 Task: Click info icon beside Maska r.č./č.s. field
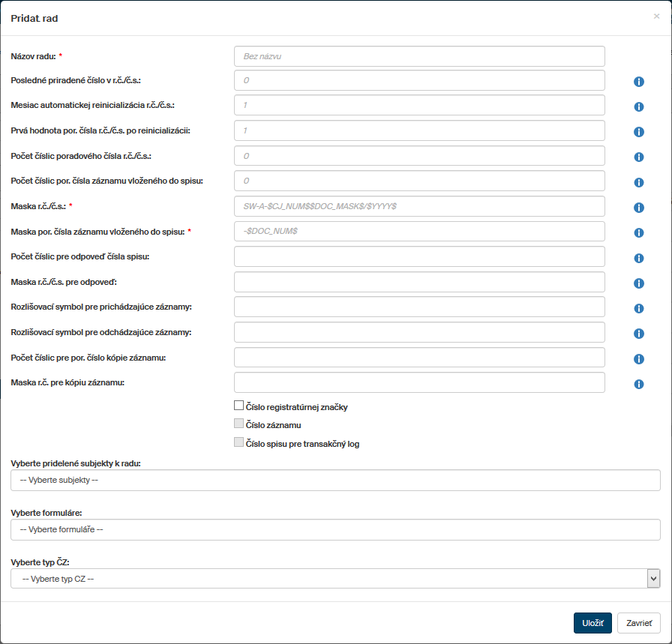pos(639,208)
